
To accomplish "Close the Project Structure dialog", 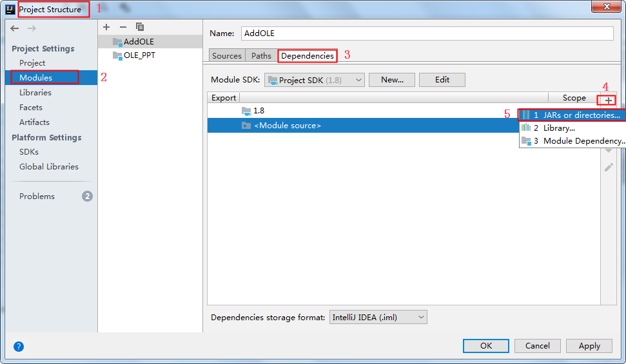I will tap(606, 6).
